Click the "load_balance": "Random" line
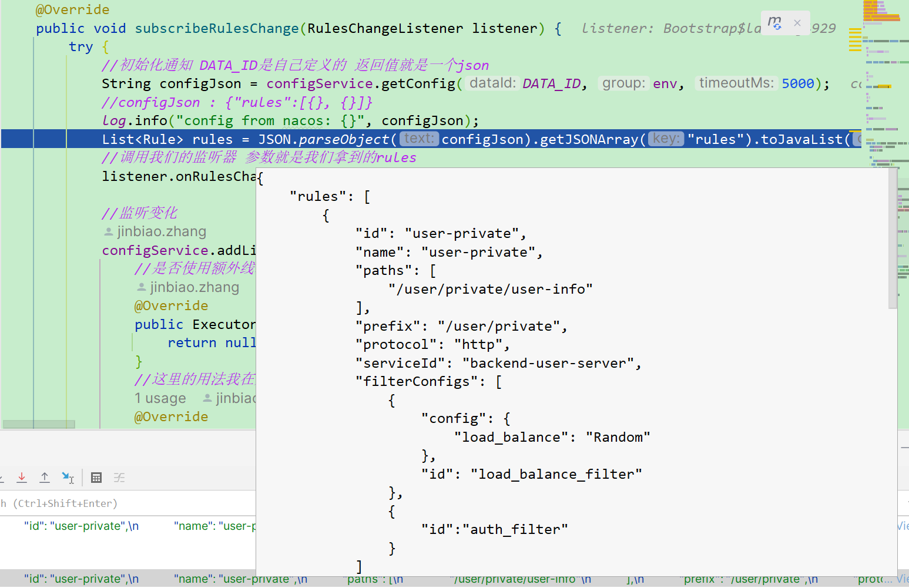Image resolution: width=909 pixels, height=588 pixels. point(552,437)
